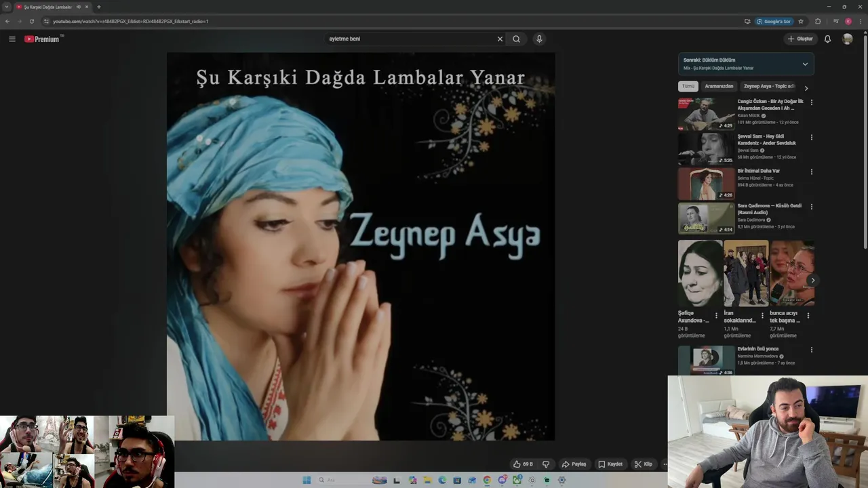Open İran sokaklarında short thumbnail
The height and width of the screenshot is (488, 868).
pyautogui.click(x=746, y=273)
